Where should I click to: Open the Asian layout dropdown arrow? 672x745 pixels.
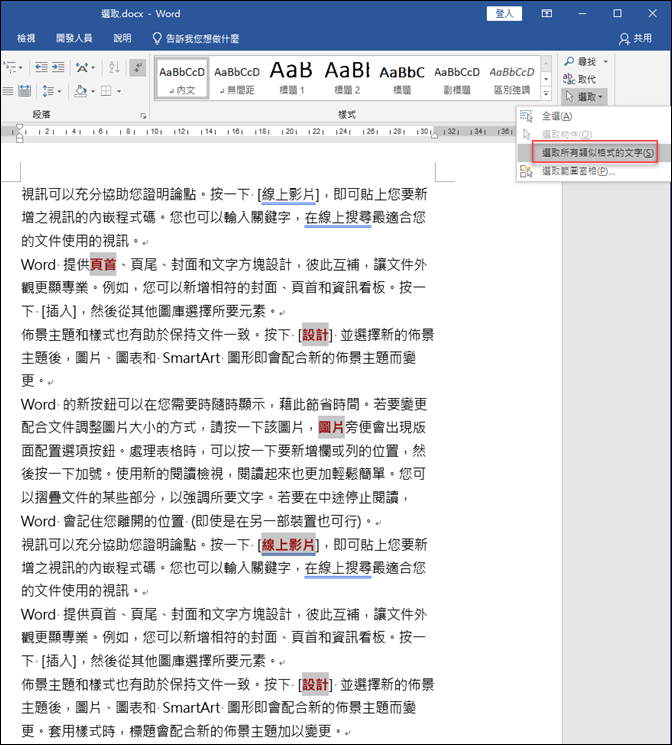tap(93, 67)
